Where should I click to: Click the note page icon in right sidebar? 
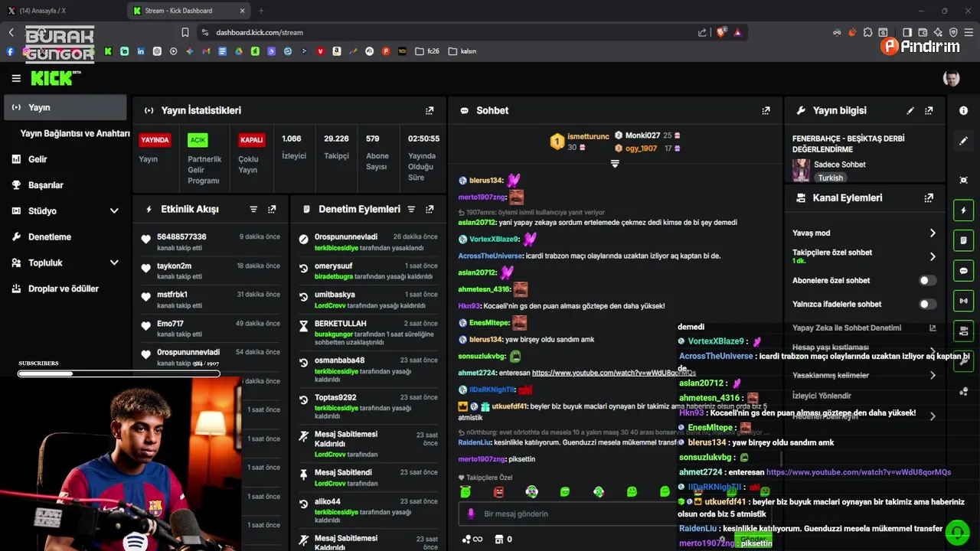(x=963, y=240)
